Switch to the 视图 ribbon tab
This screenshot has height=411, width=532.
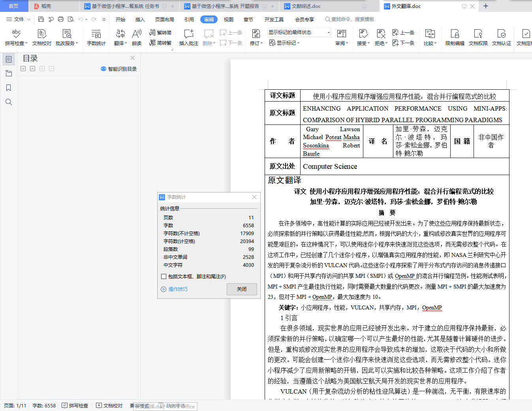click(x=229, y=19)
